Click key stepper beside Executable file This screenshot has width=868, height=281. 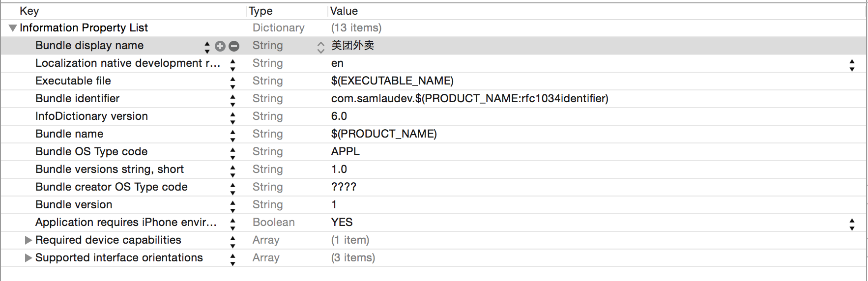[232, 82]
